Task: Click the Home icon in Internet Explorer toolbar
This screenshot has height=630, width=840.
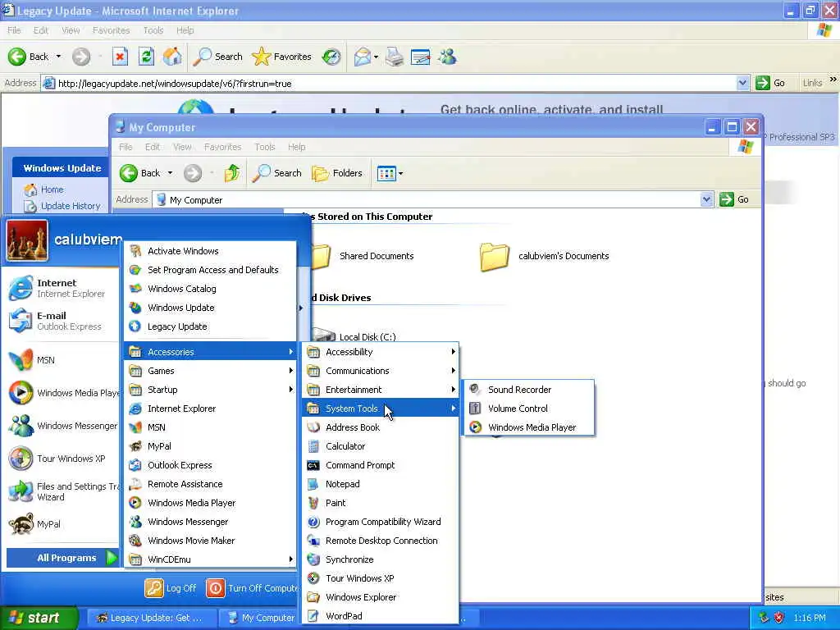Action: pos(172,57)
